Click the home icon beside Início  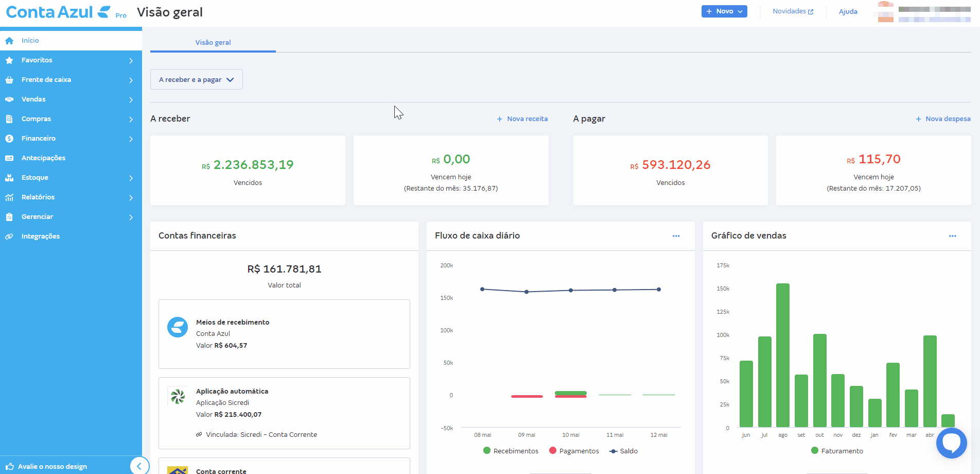point(9,41)
